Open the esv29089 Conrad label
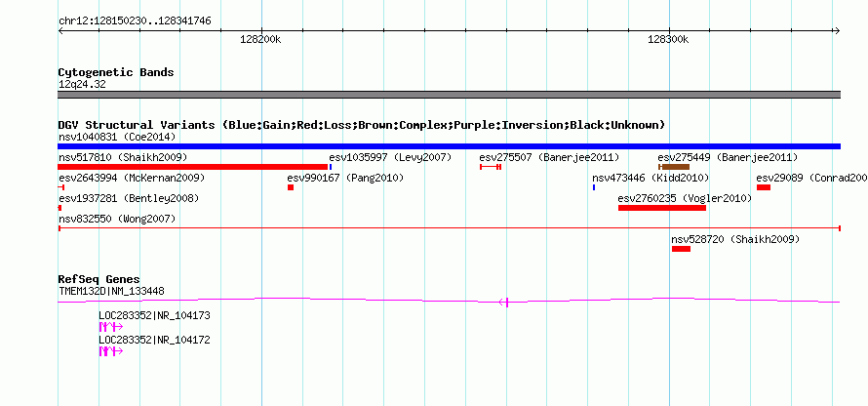868x406 pixels. point(812,179)
